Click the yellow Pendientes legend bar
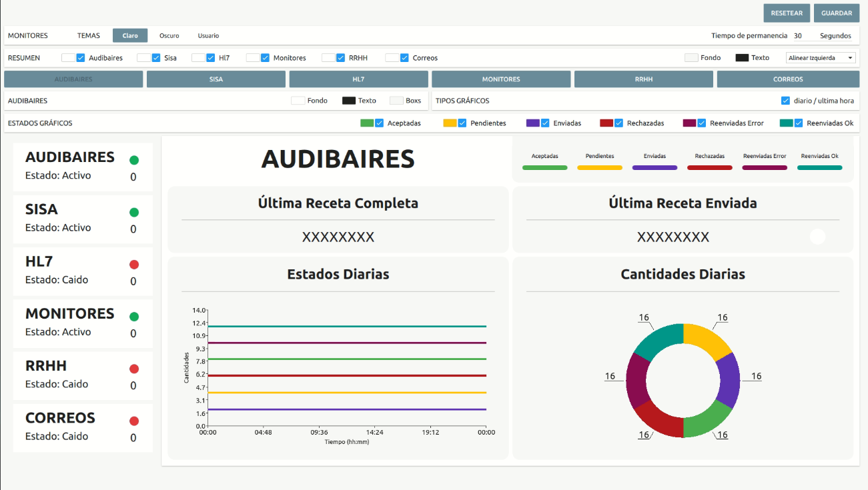The height and width of the screenshot is (490, 868). tap(599, 167)
